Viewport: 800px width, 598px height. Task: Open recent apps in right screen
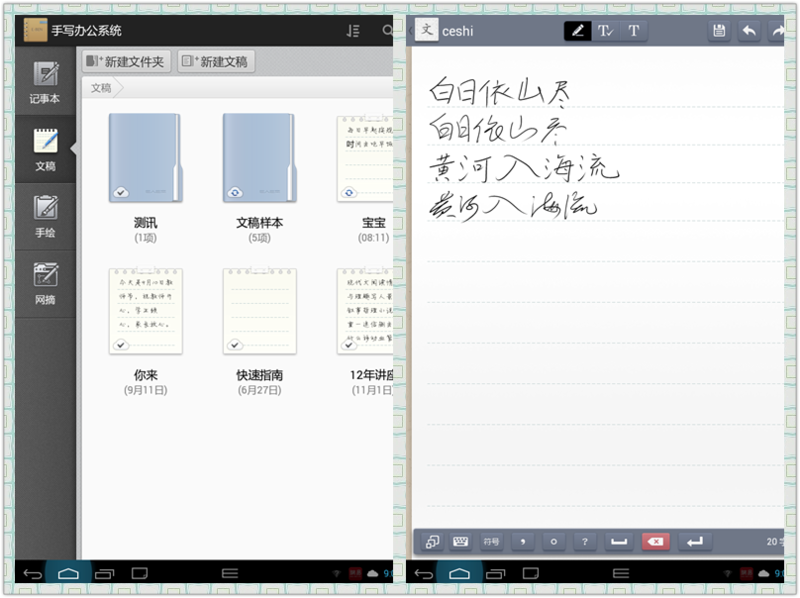(495, 574)
